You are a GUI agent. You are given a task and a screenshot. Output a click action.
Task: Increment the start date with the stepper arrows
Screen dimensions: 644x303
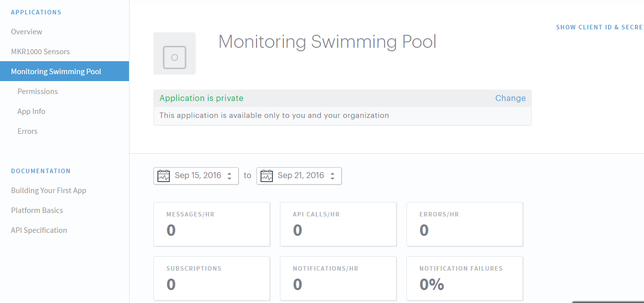[229, 173]
